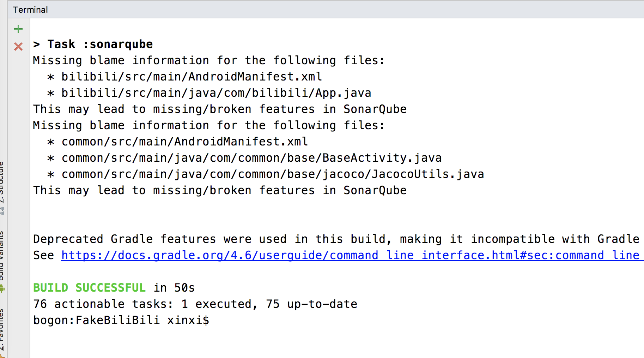Switch to the Favorites side tab
The width and height of the screenshot is (644, 358).
(x=2, y=328)
